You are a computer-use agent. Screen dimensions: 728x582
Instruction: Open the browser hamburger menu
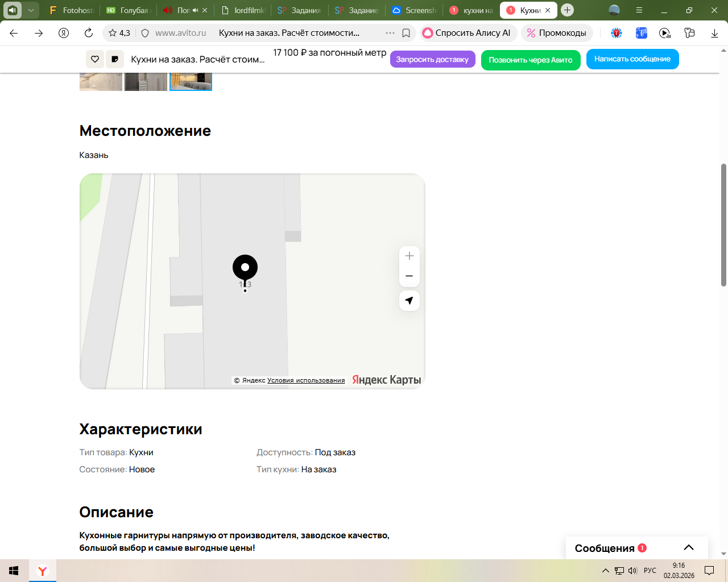click(639, 10)
